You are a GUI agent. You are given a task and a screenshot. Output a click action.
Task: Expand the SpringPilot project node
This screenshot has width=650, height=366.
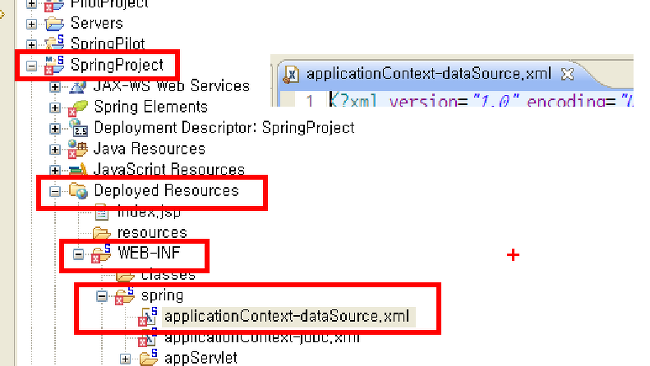tap(31, 44)
